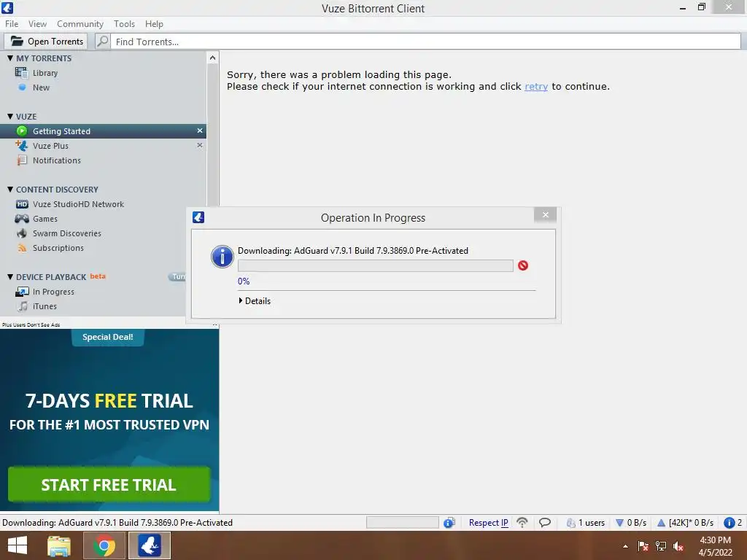
Task: Cancel the AdGuard download with red stop icon
Action: 523,265
